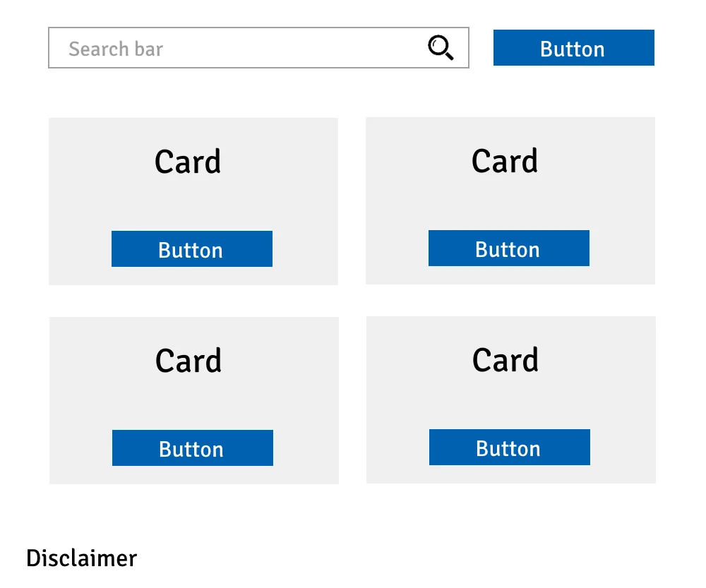Click the "Search bar" placeholder text

[x=116, y=49]
